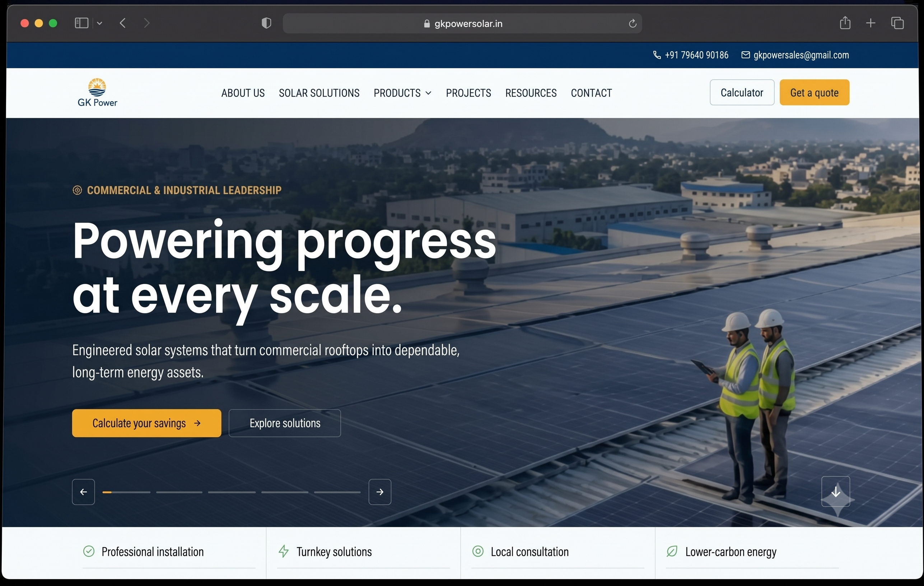Open the sidebar tab group chevron
924x586 pixels.
(x=99, y=23)
